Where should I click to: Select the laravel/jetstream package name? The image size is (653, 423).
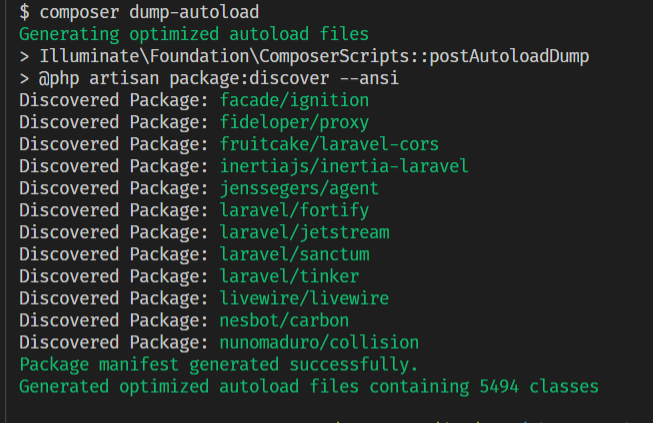[x=304, y=232]
